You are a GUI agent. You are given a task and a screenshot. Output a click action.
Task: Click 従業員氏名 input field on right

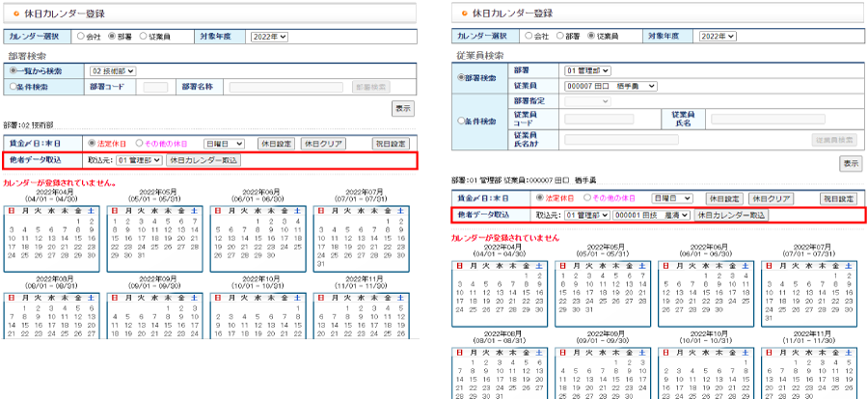click(768, 119)
